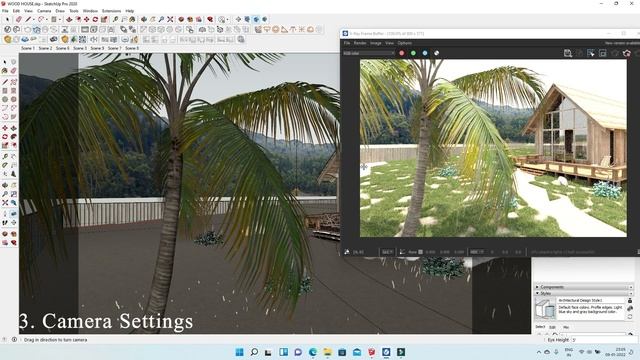The width and height of the screenshot is (640, 360).
Task: Select Section Plane in left tool set
Action: 13,222
